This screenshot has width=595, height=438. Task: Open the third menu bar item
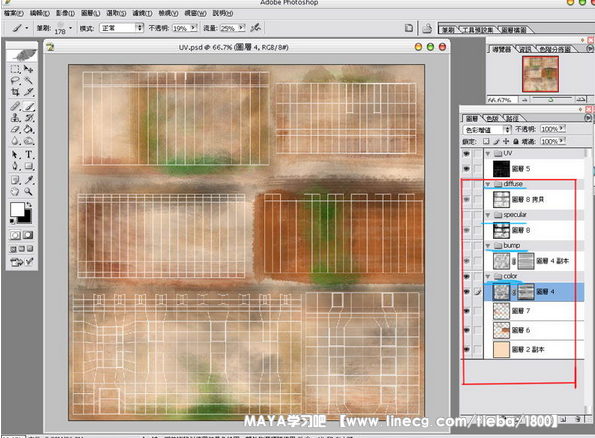coord(65,13)
